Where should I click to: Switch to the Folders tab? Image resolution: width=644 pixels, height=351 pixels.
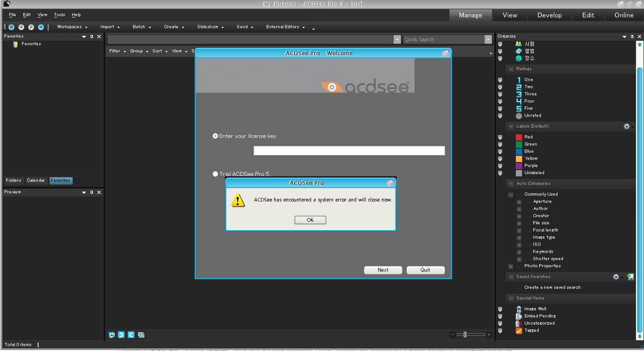click(x=13, y=180)
